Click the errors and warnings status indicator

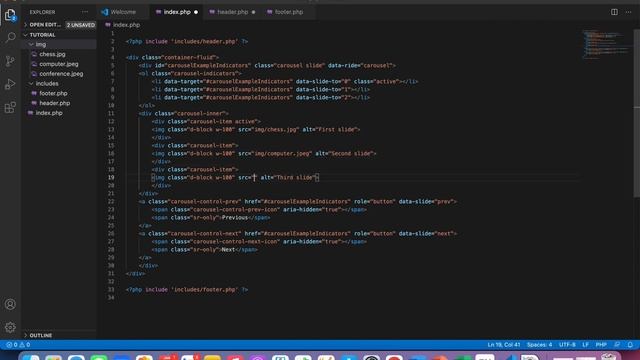click(x=18, y=345)
